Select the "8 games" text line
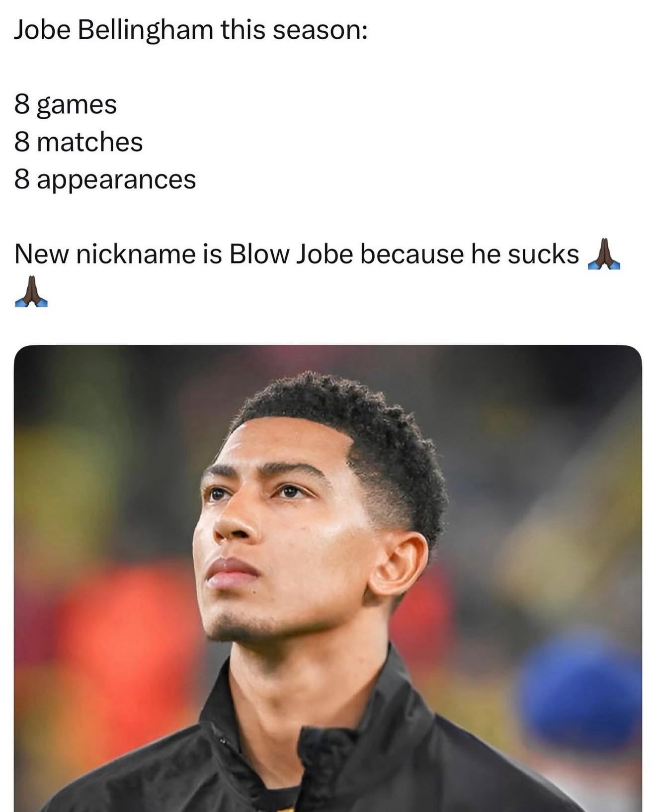Viewport: 656px width, 812px height. coord(66,105)
